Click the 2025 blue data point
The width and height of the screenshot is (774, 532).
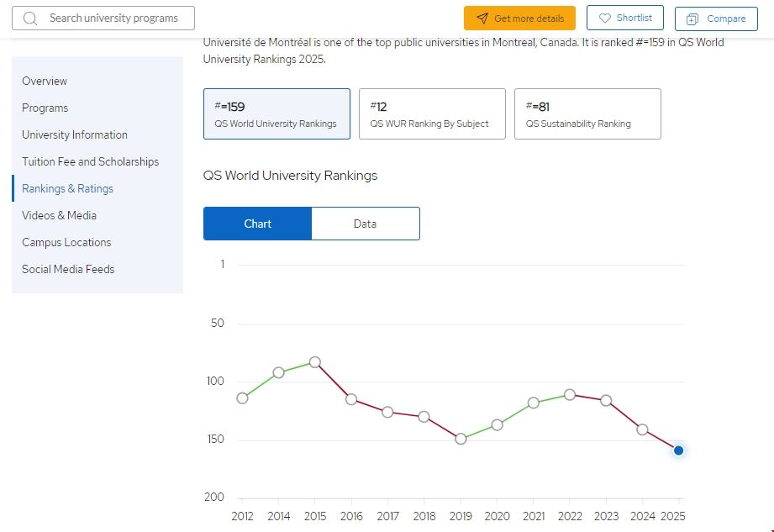(x=678, y=450)
